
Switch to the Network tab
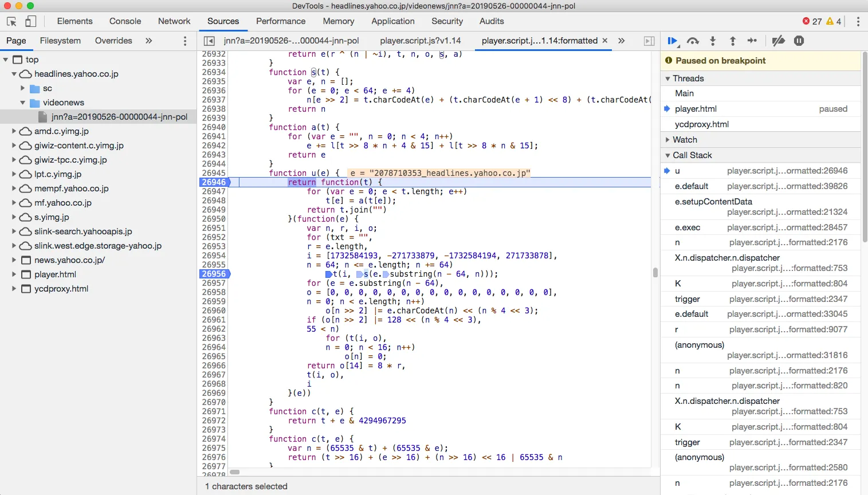coord(174,21)
